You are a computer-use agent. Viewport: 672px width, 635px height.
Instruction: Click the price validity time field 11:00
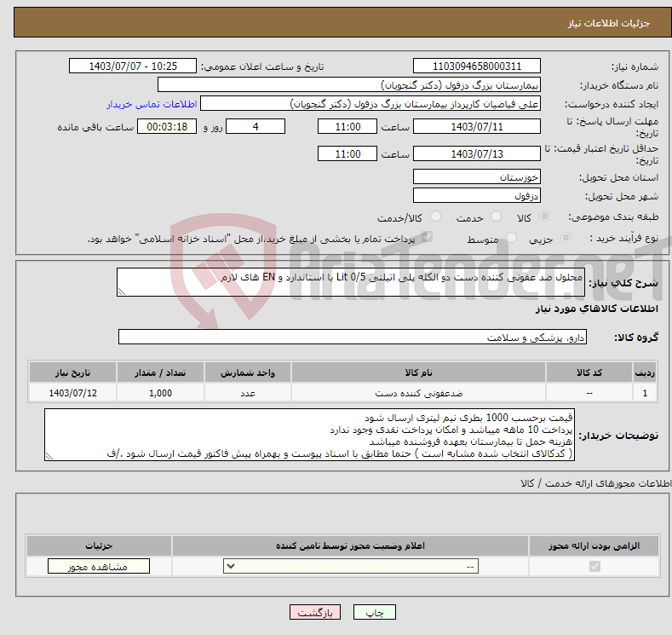point(347,153)
